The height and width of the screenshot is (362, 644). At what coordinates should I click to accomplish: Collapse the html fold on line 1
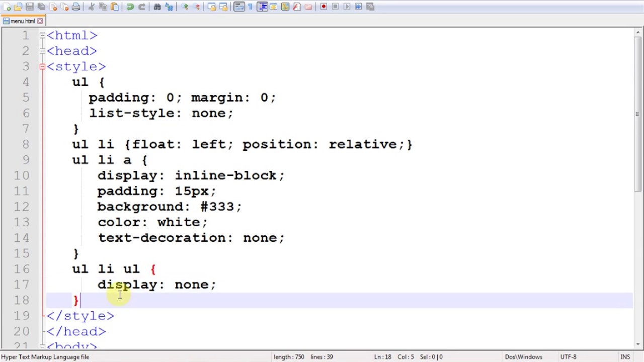tap(42, 35)
